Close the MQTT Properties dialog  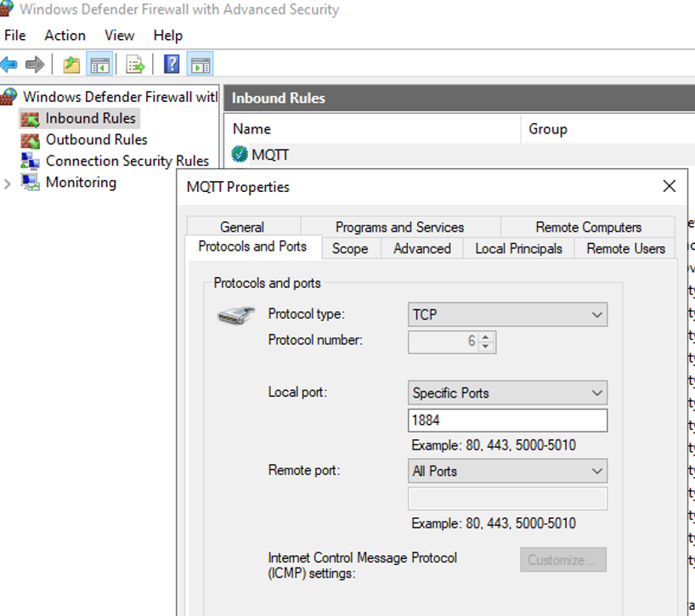click(670, 186)
